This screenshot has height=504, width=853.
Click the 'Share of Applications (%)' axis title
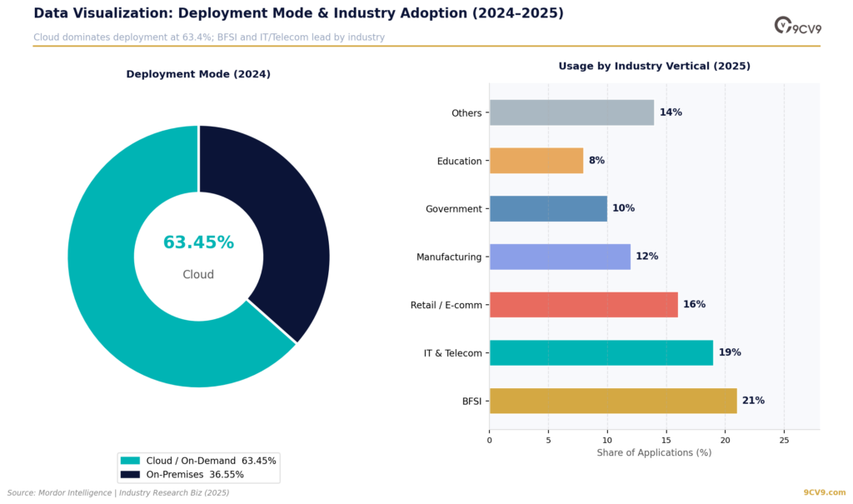654,453
